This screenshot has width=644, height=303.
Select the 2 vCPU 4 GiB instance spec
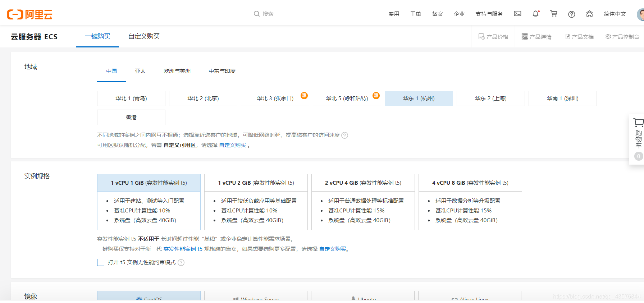click(x=363, y=202)
